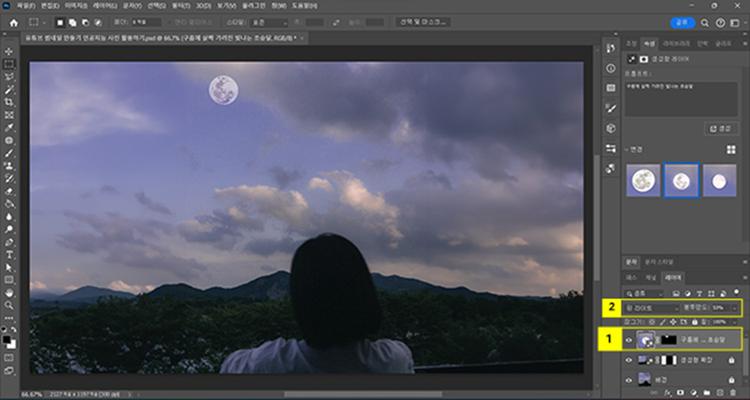Click the Feather input field

click(x=146, y=22)
